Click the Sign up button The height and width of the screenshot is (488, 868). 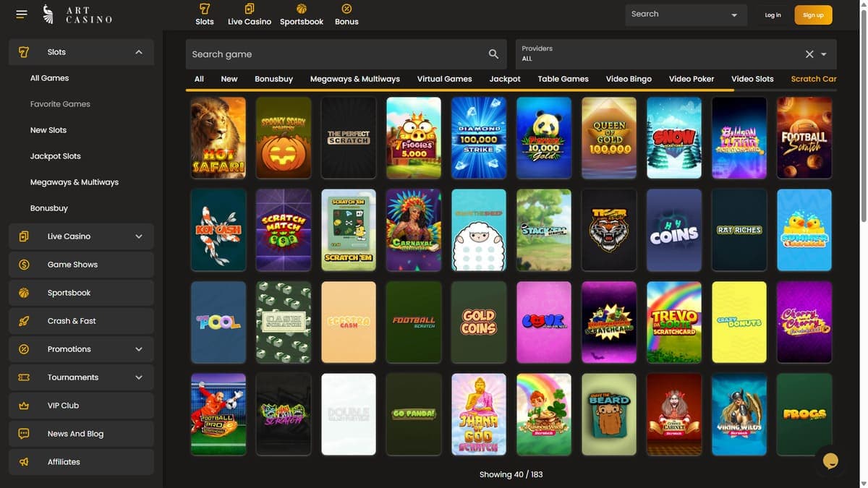tap(813, 15)
